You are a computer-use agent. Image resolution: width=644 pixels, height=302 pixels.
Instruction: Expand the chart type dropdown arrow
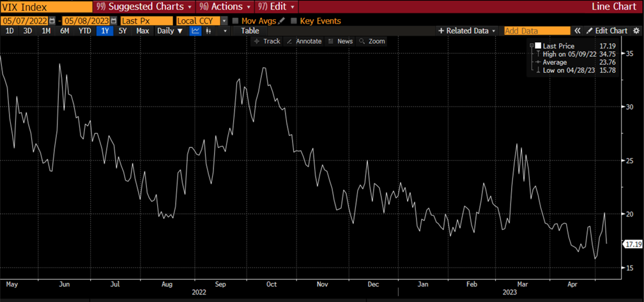pyautogui.click(x=225, y=31)
